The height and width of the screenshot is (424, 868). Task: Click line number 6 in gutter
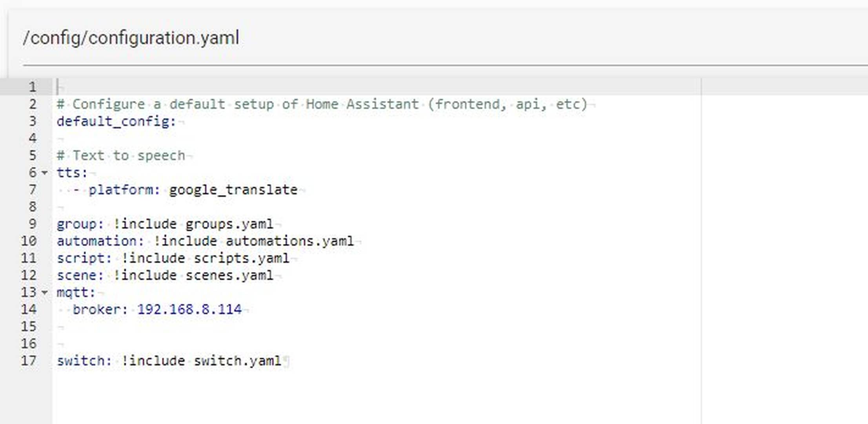(33, 173)
